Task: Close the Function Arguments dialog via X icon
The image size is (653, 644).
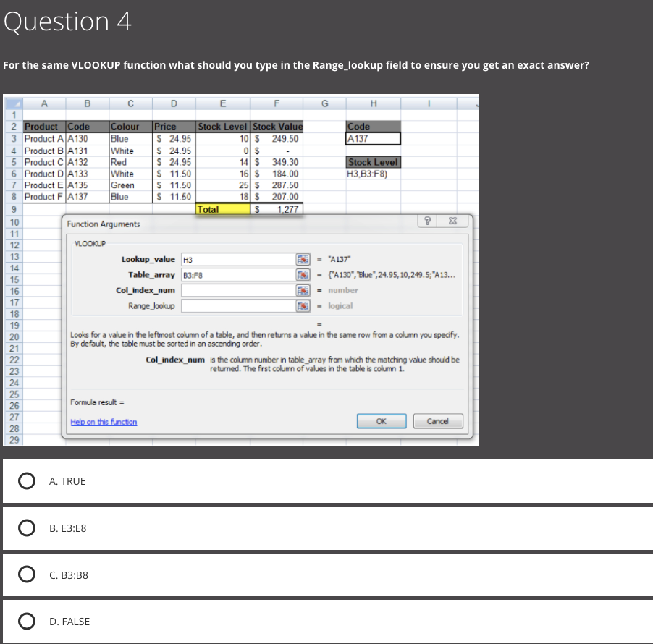Action: coord(452,221)
